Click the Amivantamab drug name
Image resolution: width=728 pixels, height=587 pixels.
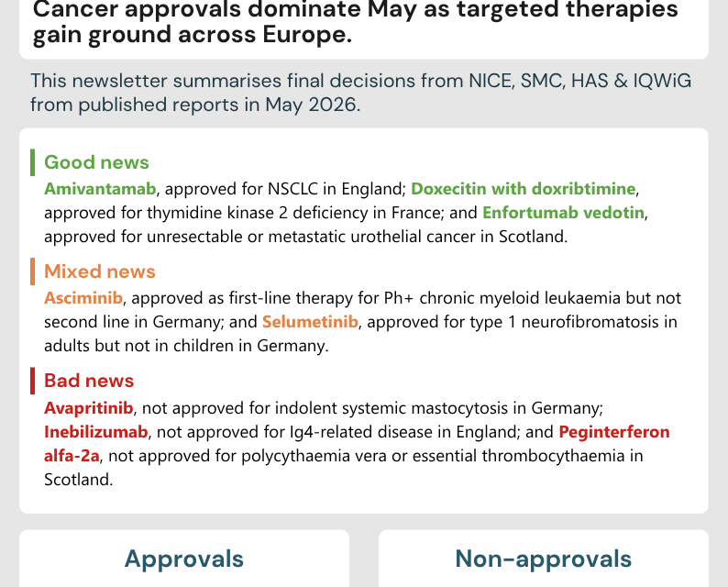(100, 189)
